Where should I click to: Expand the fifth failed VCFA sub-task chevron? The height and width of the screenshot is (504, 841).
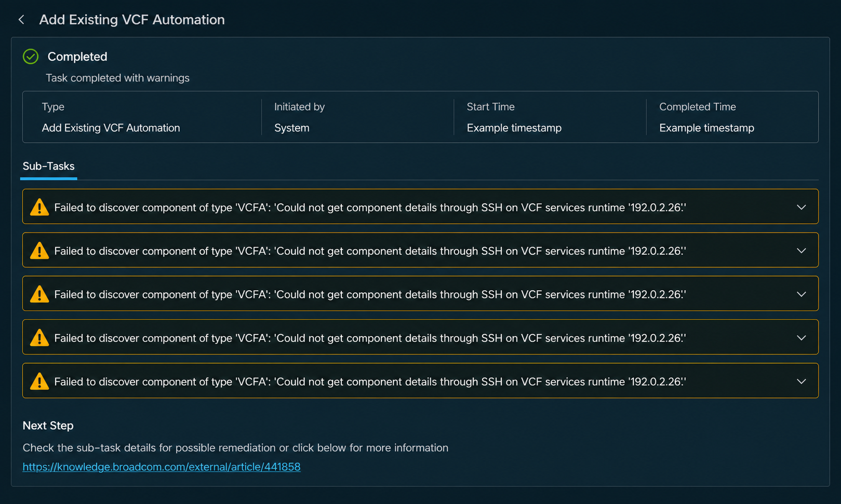802,382
